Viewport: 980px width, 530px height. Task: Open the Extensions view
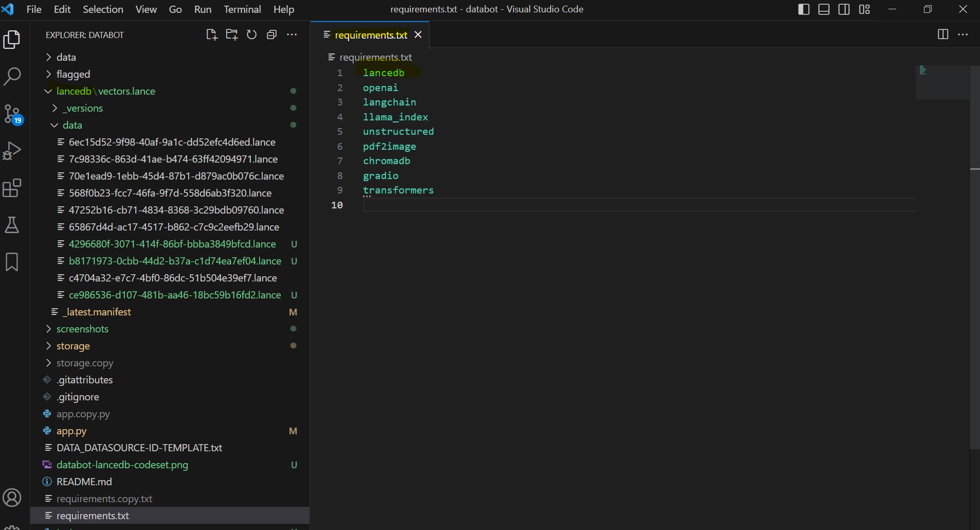click(12, 188)
